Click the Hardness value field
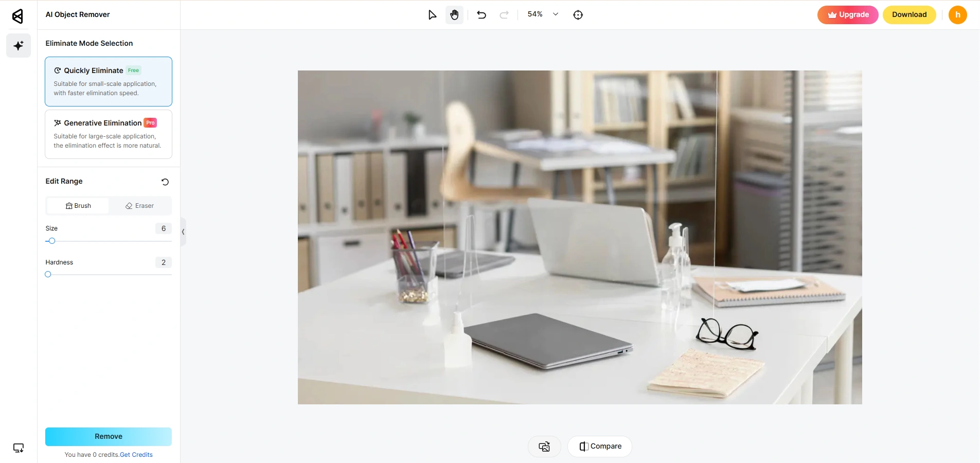 click(164, 262)
